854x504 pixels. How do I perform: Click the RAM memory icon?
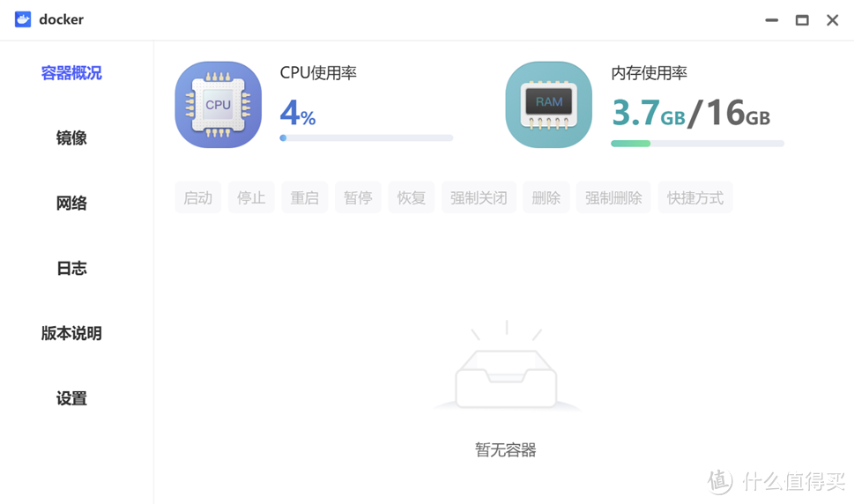[548, 105]
